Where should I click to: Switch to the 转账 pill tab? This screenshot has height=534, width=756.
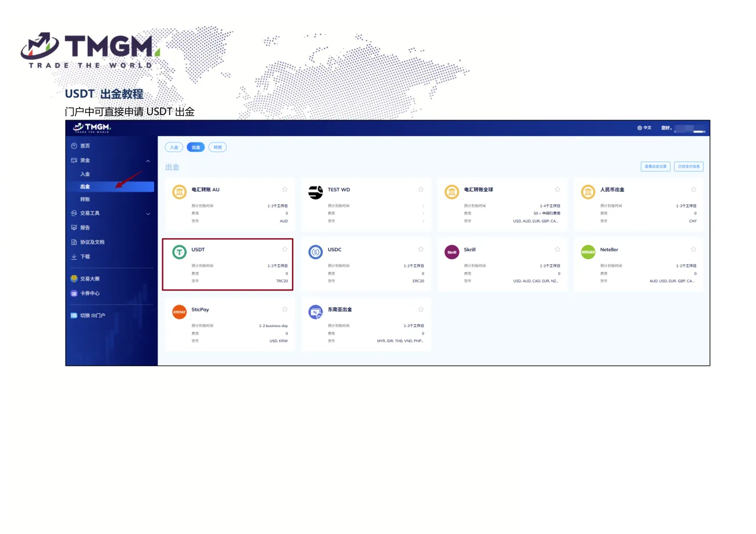pos(217,148)
